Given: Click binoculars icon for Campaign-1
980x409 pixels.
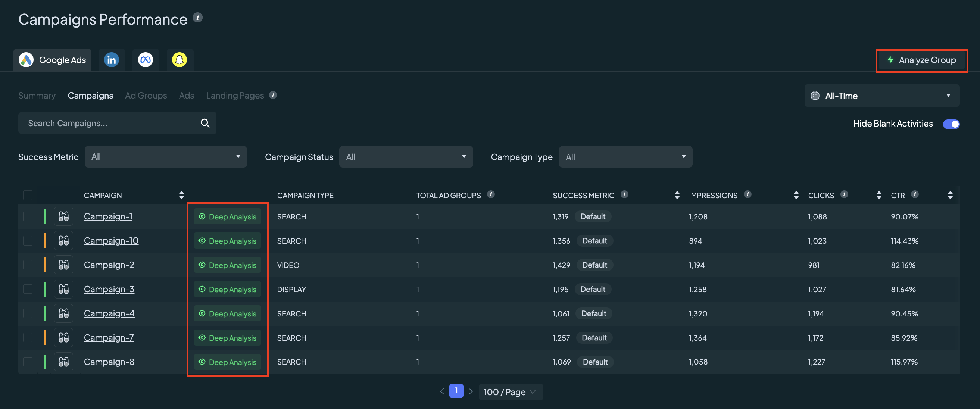Looking at the screenshot, I should point(63,216).
